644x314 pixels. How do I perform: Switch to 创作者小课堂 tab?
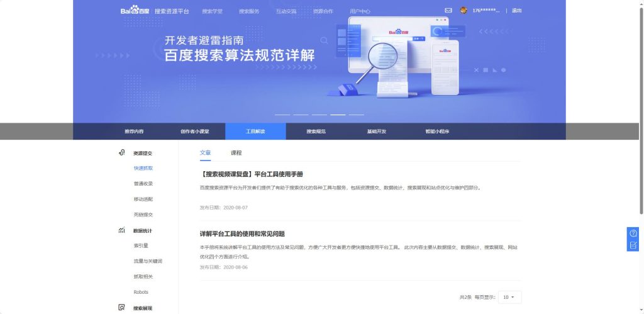195,132
